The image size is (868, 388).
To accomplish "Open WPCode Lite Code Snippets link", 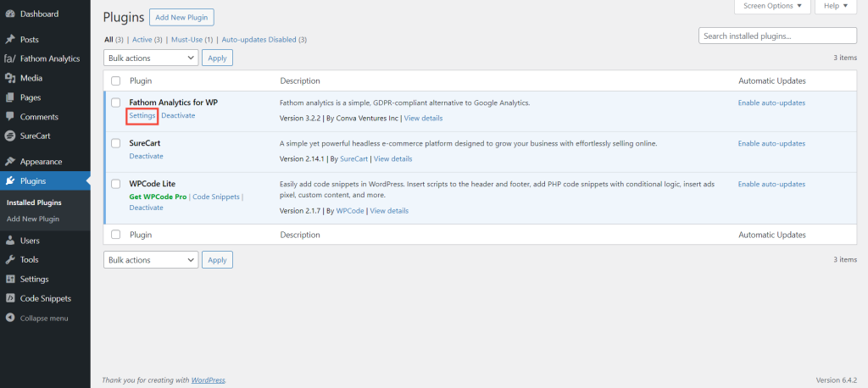I will pos(216,197).
